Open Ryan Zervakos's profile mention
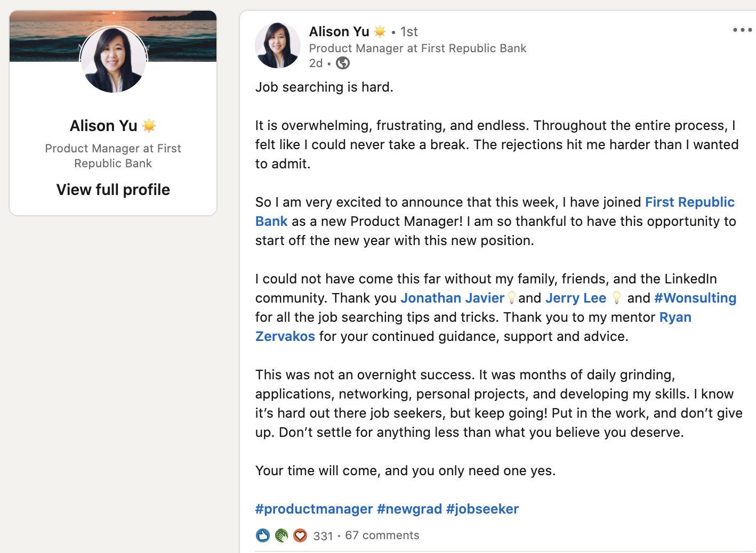 coord(675,318)
